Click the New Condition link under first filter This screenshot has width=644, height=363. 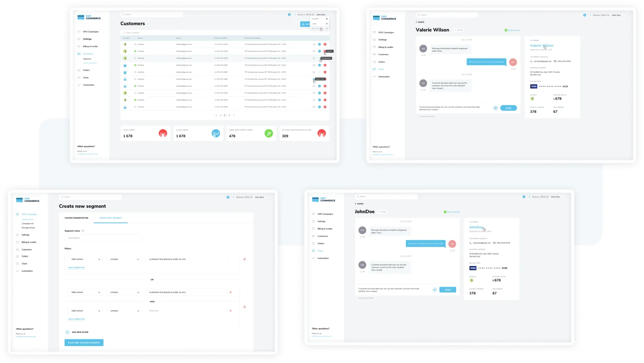[x=76, y=267]
